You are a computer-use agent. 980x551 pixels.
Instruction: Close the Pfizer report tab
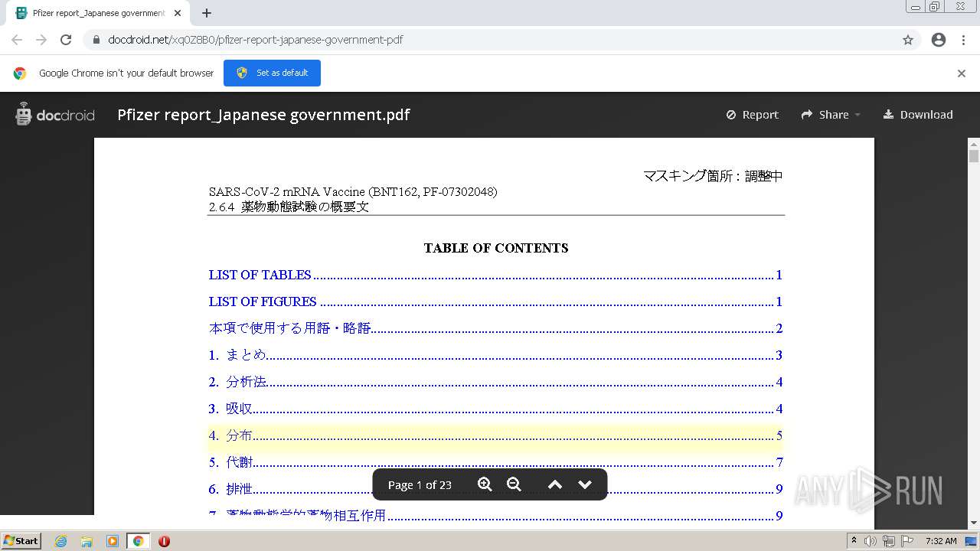tap(178, 13)
